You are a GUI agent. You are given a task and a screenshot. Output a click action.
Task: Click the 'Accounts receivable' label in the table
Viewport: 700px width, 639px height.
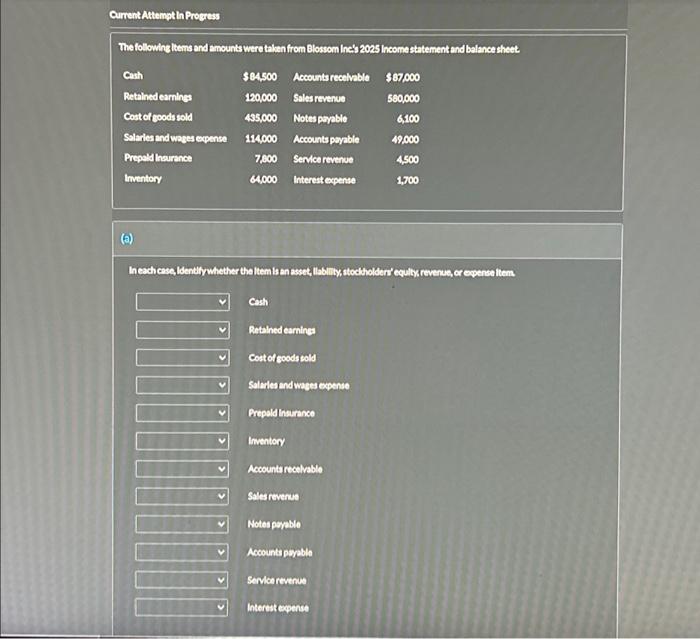click(x=331, y=77)
